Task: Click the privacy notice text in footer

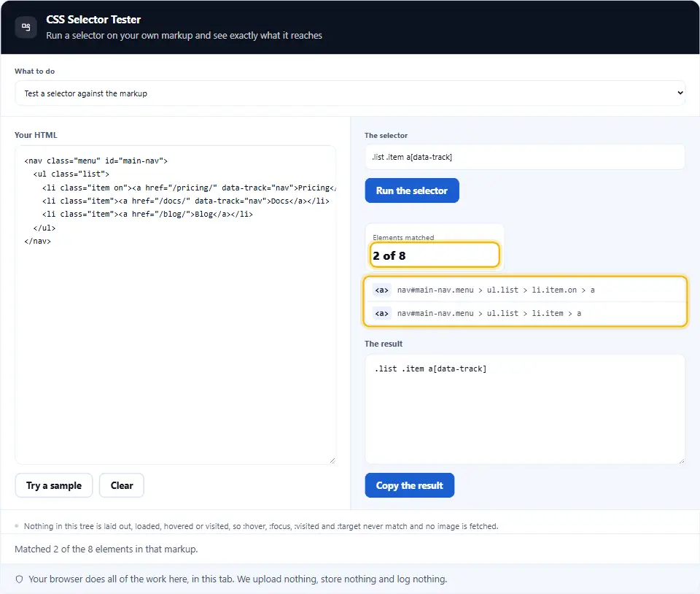Action: point(238,579)
